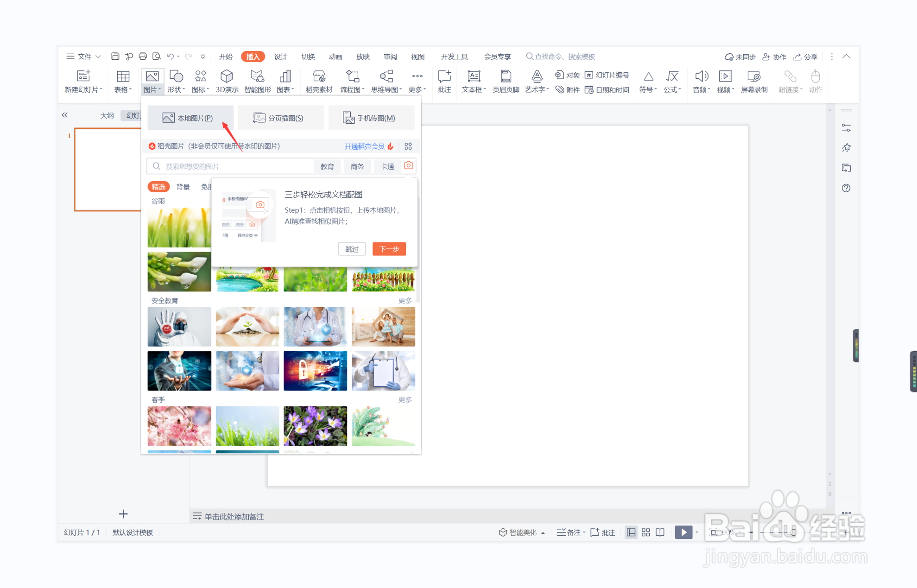Open the 3D演示 tool
Screen dimensions: 917x588
pos(227,81)
